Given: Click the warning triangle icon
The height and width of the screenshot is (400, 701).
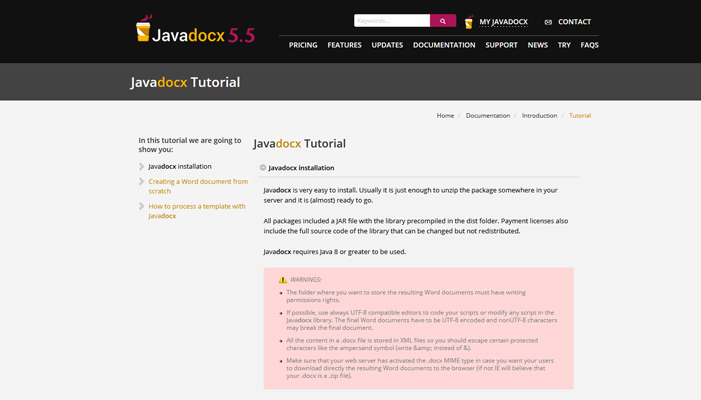Looking at the screenshot, I should point(283,280).
